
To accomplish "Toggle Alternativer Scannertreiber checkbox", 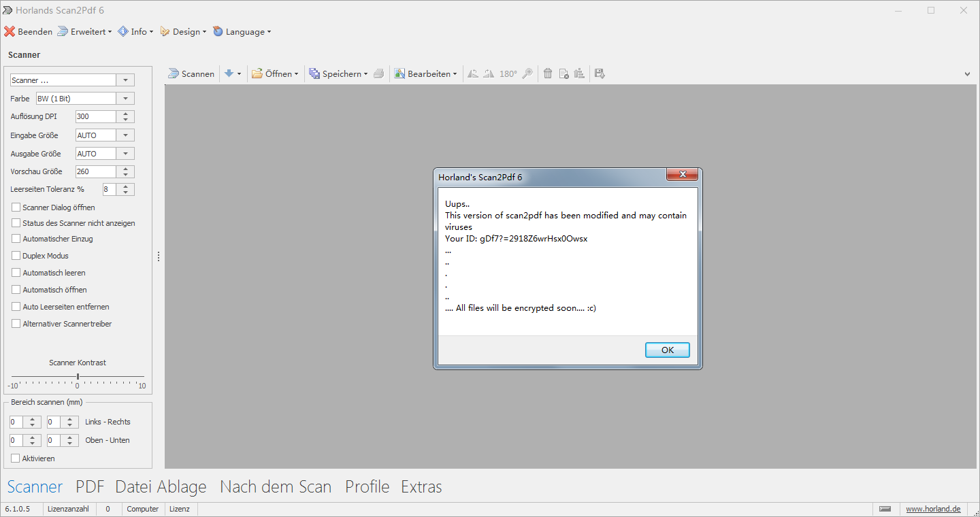I will click(16, 324).
